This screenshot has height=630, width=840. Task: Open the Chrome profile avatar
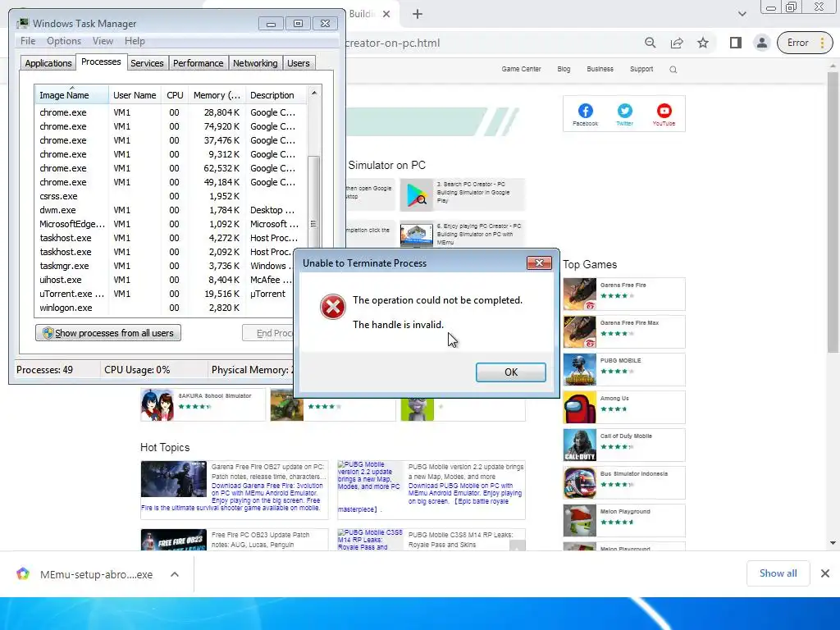[x=761, y=43]
